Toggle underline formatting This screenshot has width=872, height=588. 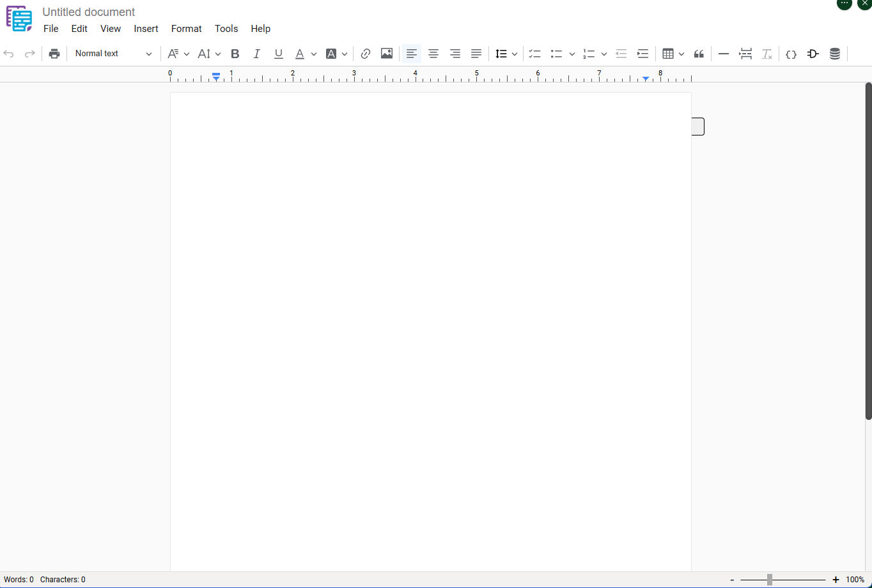click(x=278, y=54)
